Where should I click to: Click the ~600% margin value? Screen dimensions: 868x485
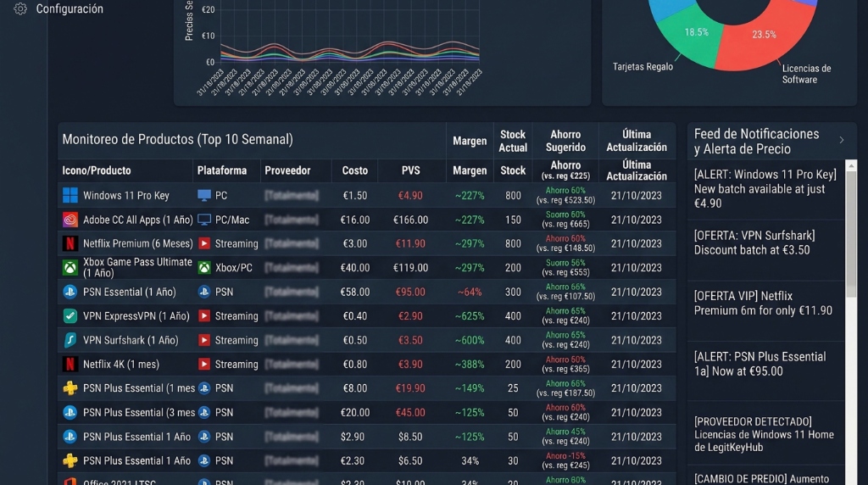point(470,340)
